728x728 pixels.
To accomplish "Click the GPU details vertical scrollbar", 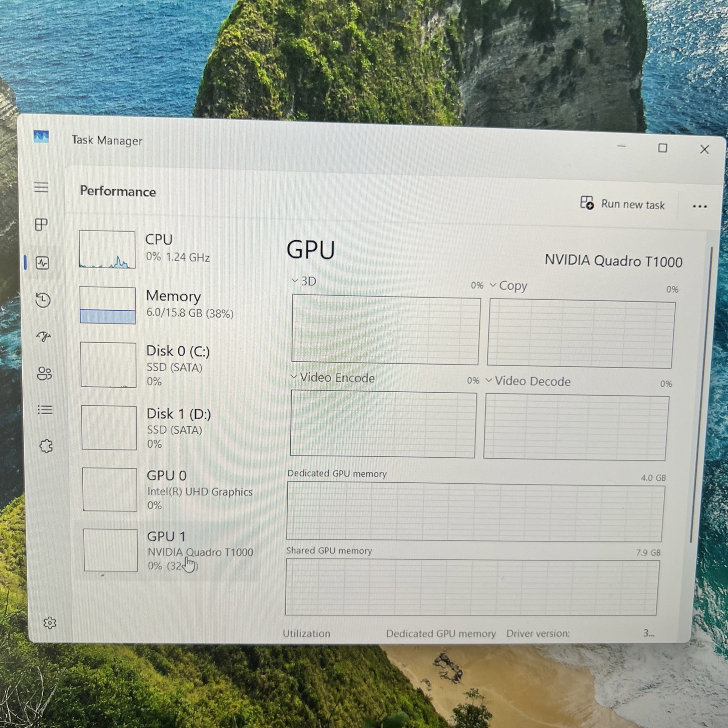I will click(x=701, y=394).
